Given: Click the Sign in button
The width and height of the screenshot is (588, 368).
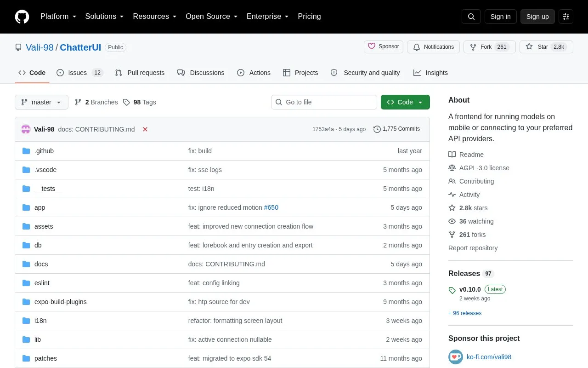Looking at the screenshot, I should [x=500, y=17].
